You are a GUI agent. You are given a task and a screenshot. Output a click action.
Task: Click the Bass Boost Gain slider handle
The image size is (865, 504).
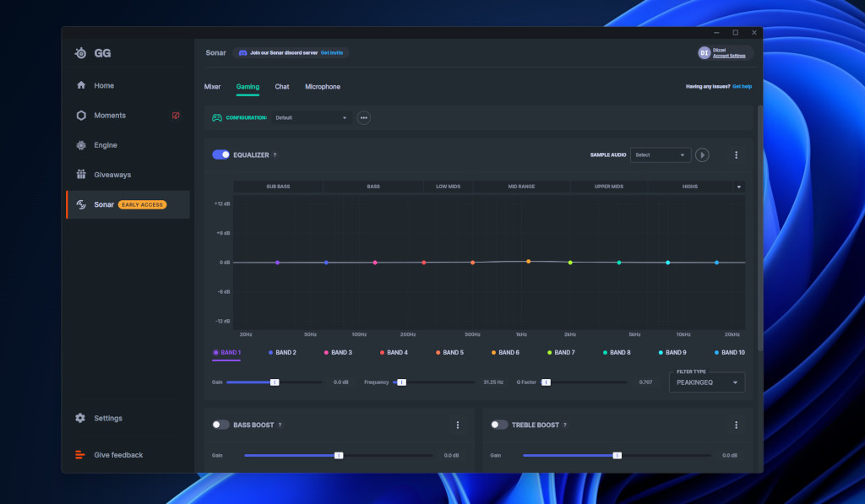pyautogui.click(x=339, y=456)
